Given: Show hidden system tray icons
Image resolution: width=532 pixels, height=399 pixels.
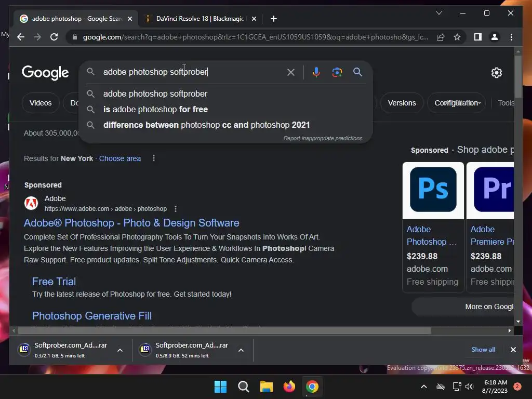Looking at the screenshot, I should tap(424, 387).
